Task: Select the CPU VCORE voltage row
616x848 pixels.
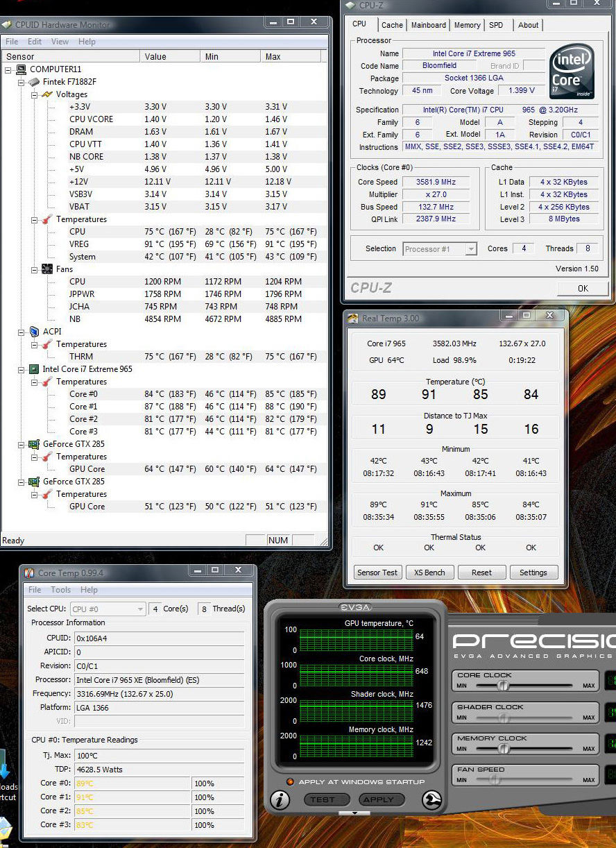Action: click(x=164, y=119)
